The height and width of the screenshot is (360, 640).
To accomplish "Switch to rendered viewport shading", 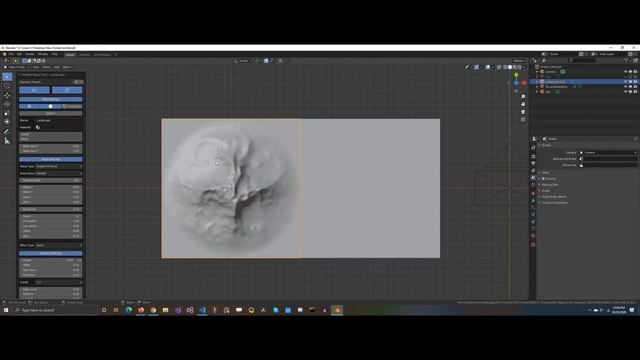I will coord(520,67).
